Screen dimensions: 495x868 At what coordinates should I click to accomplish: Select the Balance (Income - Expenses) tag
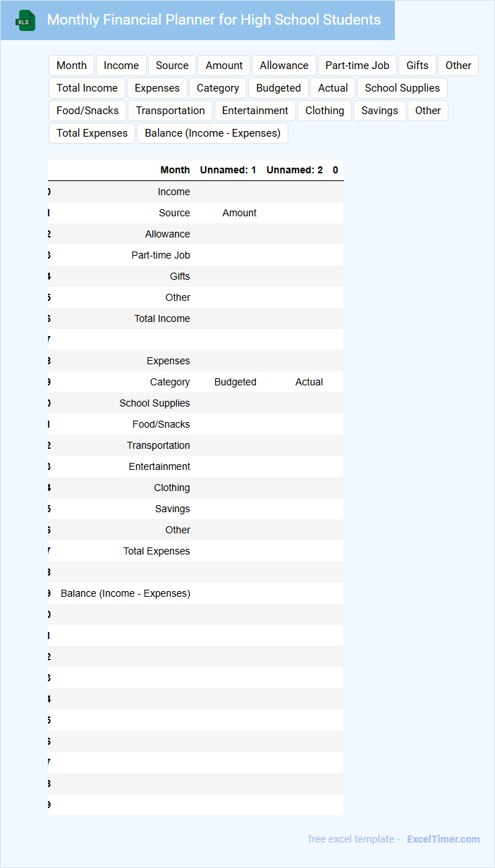tap(212, 133)
